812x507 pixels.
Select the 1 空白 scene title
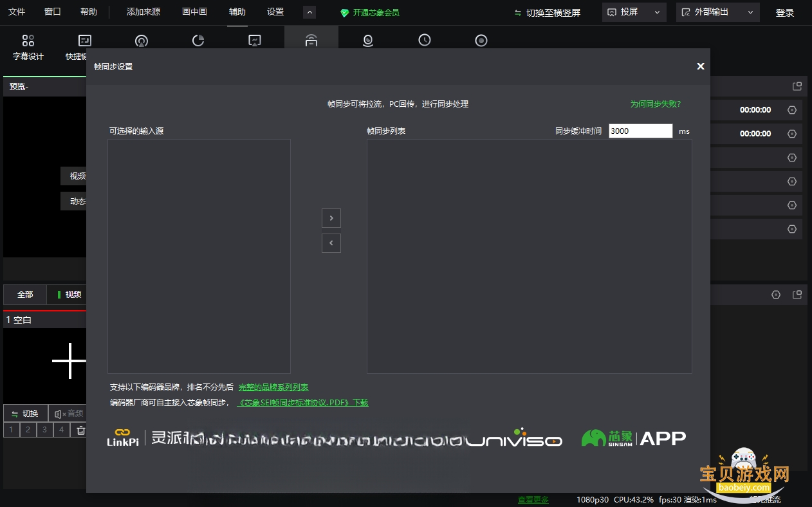click(x=19, y=320)
